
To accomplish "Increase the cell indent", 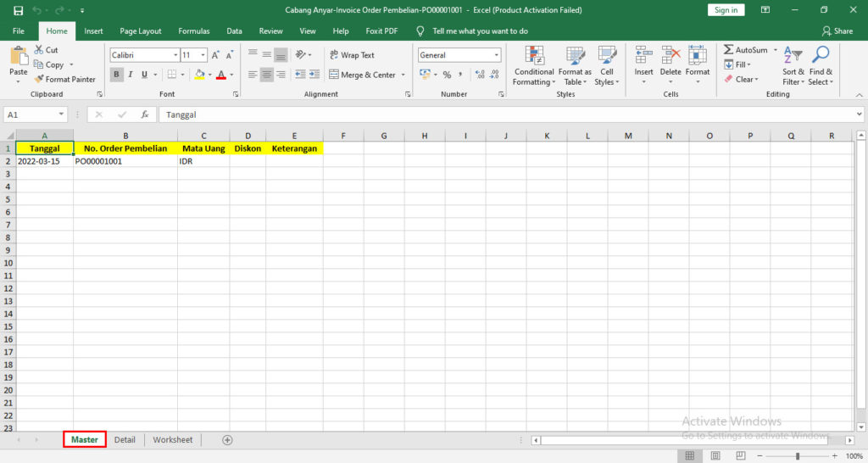I will pyautogui.click(x=314, y=75).
